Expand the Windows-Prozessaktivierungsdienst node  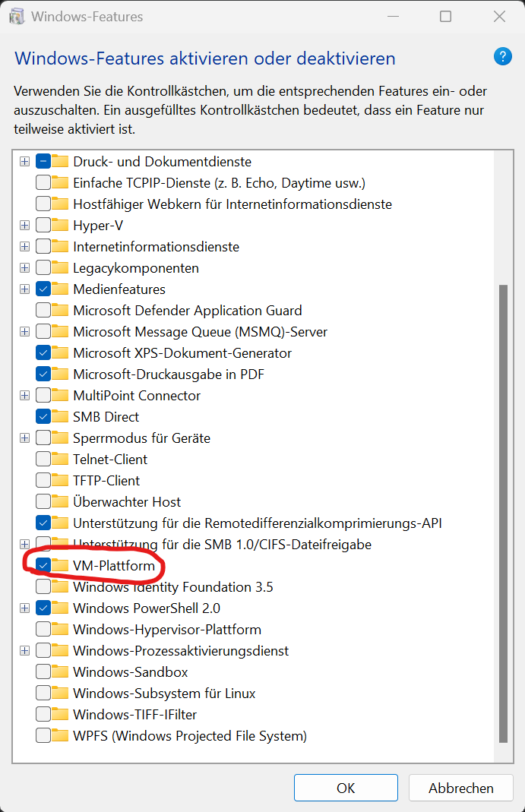click(x=24, y=650)
